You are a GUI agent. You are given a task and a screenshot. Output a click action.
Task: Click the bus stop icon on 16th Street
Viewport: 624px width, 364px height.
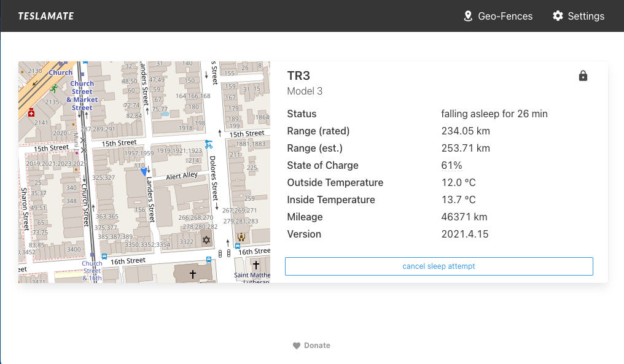tap(209, 260)
